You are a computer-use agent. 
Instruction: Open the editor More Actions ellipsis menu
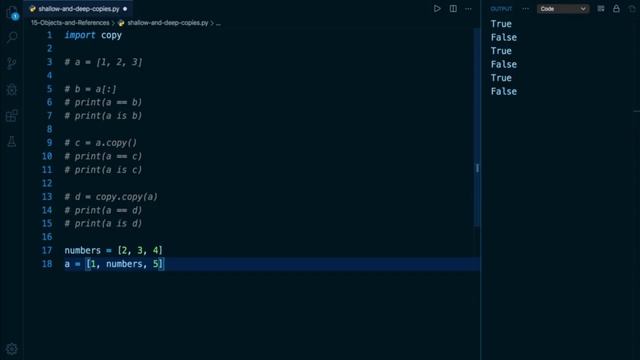click(x=469, y=9)
